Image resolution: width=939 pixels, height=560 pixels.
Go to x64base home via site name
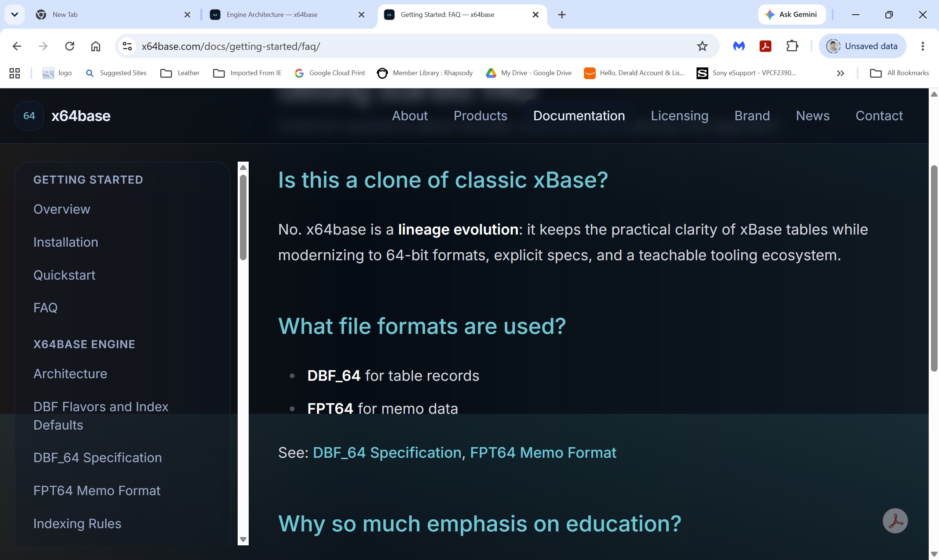click(x=81, y=116)
